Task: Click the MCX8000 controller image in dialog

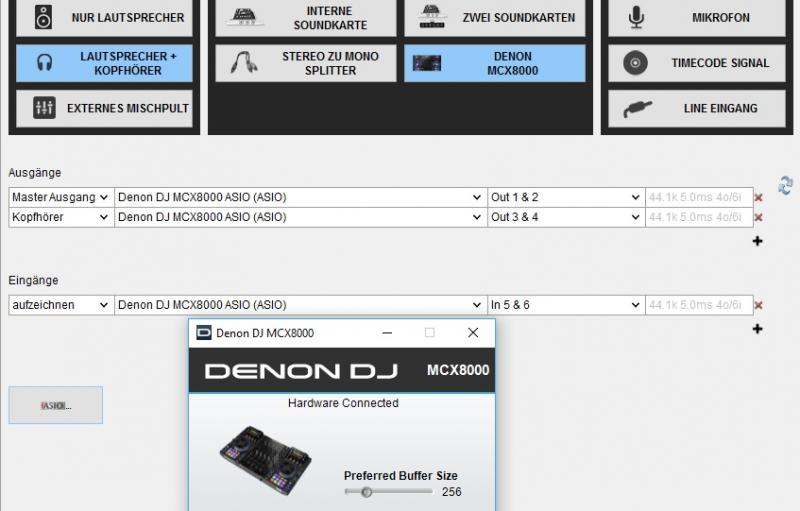Action: (266, 459)
